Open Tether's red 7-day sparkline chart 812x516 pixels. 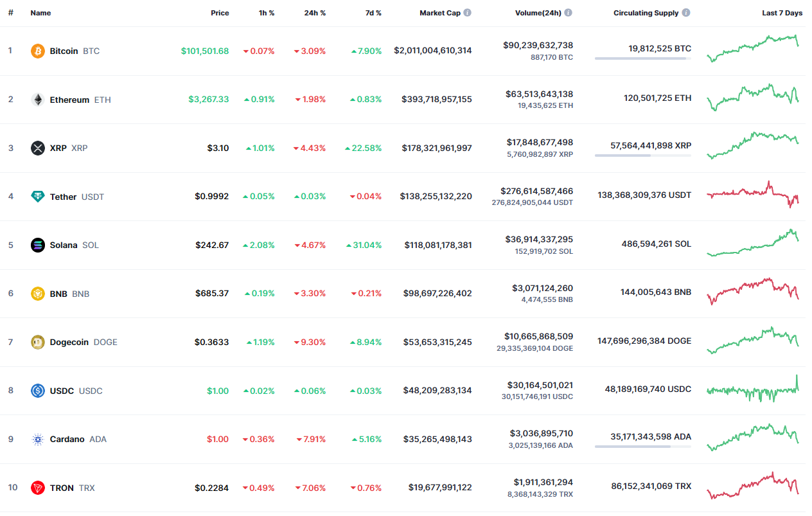coord(753,194)
